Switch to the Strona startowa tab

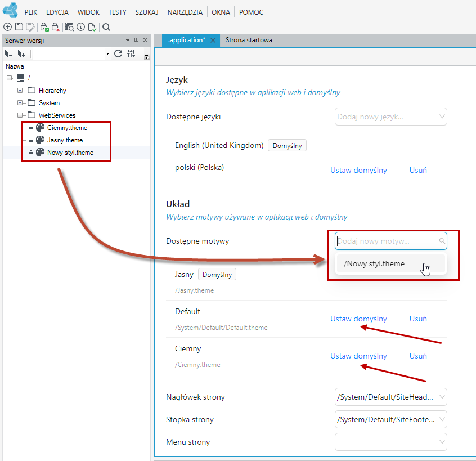pos(249,40)
